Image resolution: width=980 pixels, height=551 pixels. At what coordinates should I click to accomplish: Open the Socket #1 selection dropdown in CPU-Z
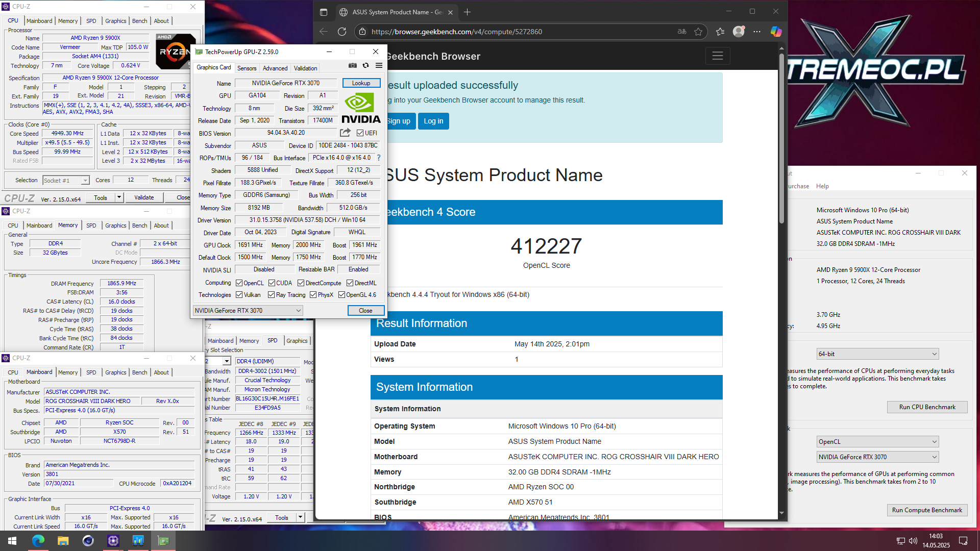[x=66, y=180]
